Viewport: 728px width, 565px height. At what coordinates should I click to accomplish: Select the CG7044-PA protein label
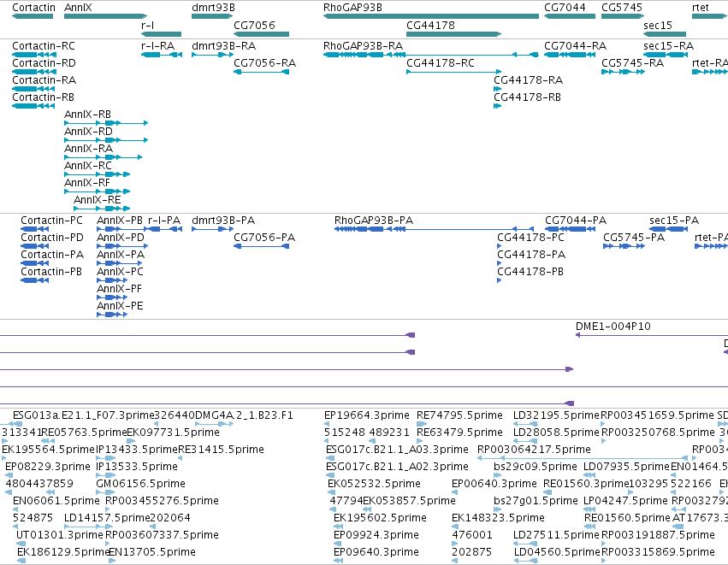(x=575, y=221)
